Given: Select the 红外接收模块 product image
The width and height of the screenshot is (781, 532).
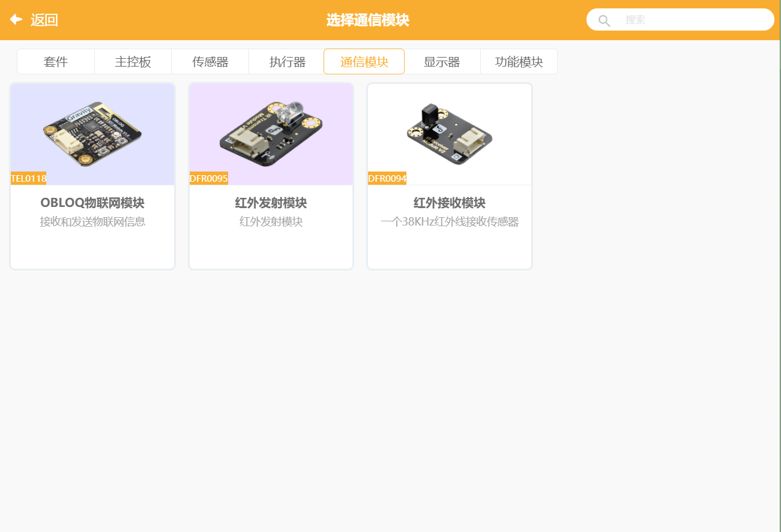Looking at the screenshot, I should [x=449, y=133].
